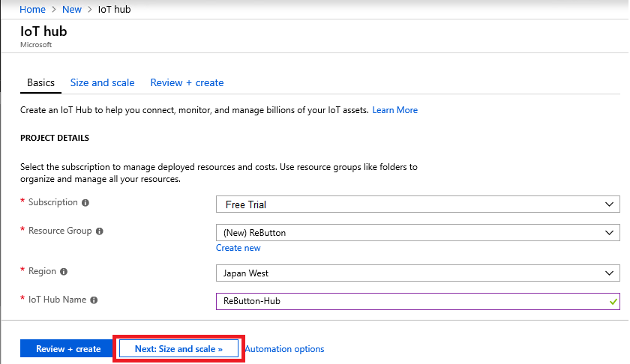Click the Subscription field label

point(53,202)
